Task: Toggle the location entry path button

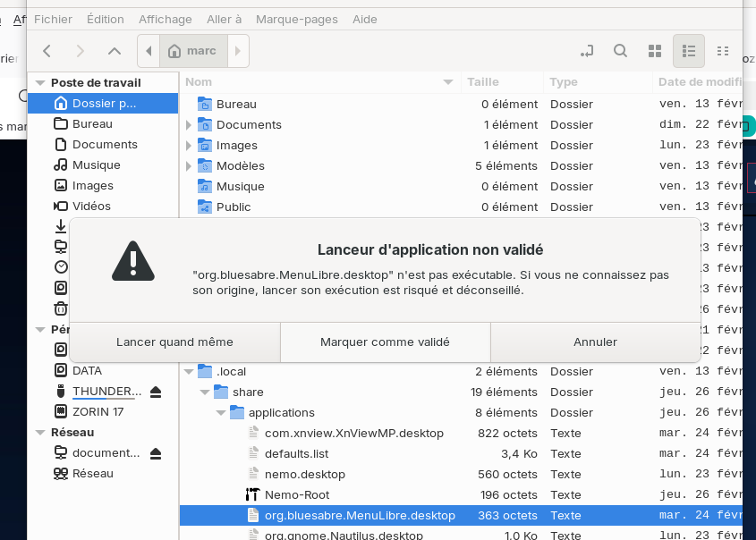Action: tap(587, 51)
